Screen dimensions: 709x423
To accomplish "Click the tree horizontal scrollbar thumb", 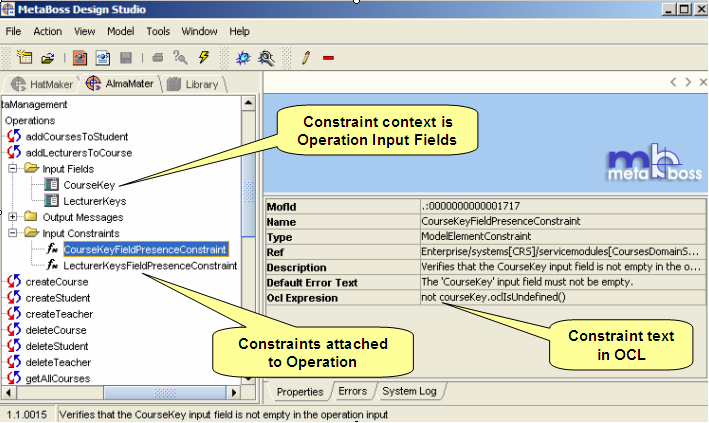I will pyautogui.click(x=165, y=392).
